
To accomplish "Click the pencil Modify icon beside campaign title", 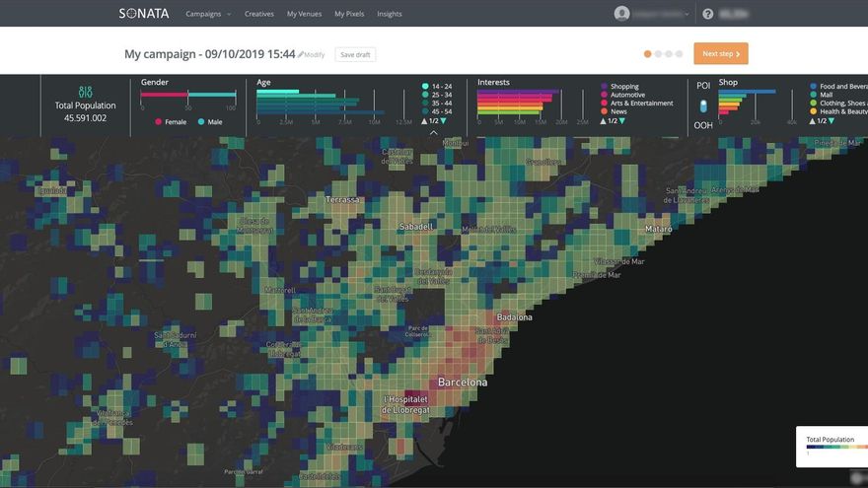I will pos(301,55).
